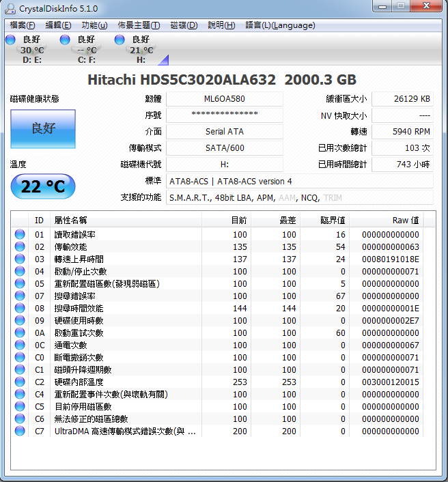Open the 磁碟(D) menu
Image resolution: width=448 pixels, height=482 pixels.
[x=184, y=25]
